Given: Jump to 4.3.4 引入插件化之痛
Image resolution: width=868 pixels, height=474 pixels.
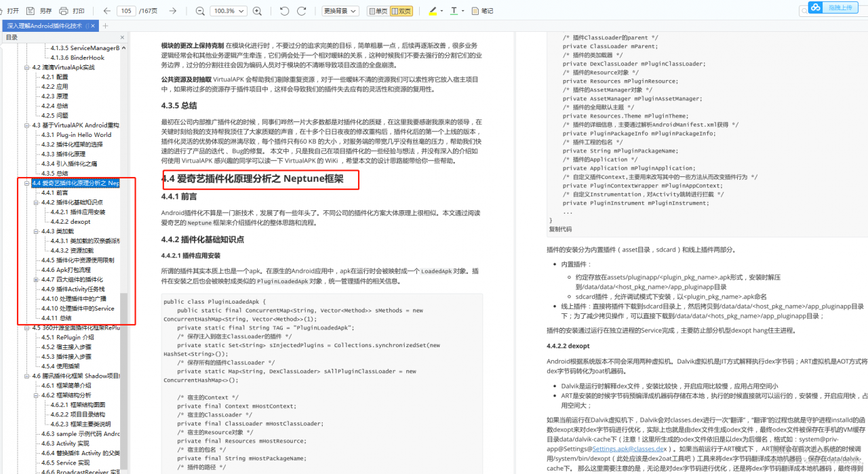Looking at the screenshot, I should click(68, 163).
